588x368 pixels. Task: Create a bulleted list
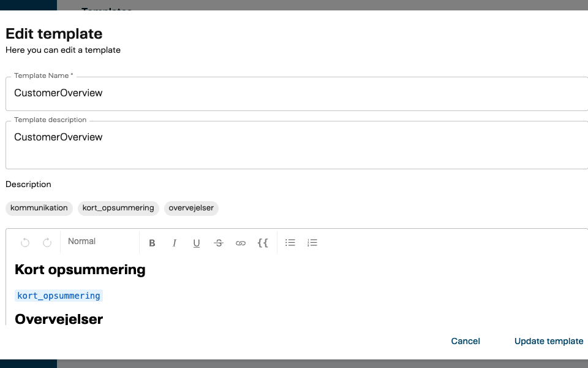tap(290, 242)
